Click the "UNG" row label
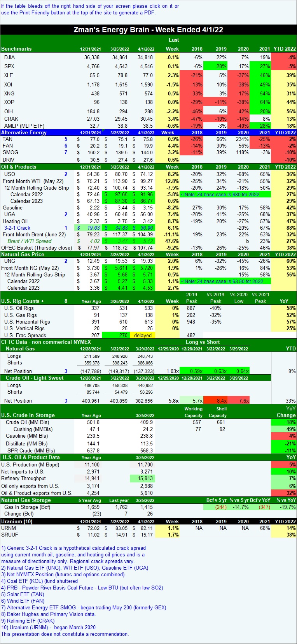Screen dimensions: 297x644 coord(9,261)
